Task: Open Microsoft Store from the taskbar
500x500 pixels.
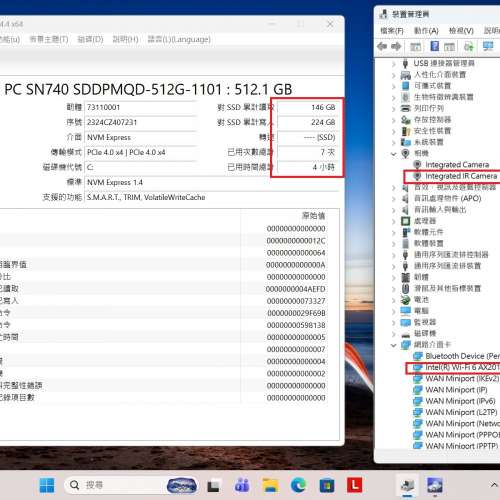Action: (x=327, y=485)
